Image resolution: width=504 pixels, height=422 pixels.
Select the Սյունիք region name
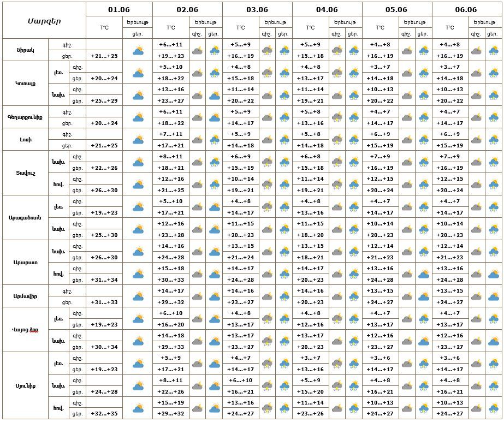[26, 385]
